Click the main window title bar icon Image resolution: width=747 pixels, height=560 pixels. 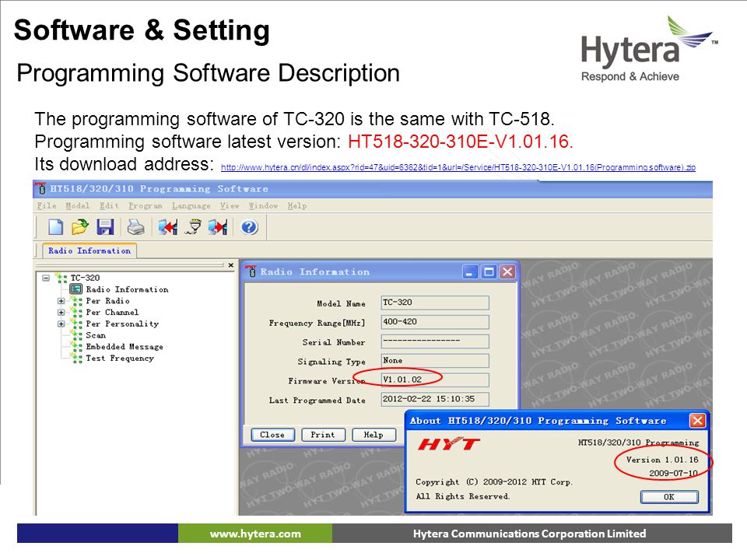41,188
